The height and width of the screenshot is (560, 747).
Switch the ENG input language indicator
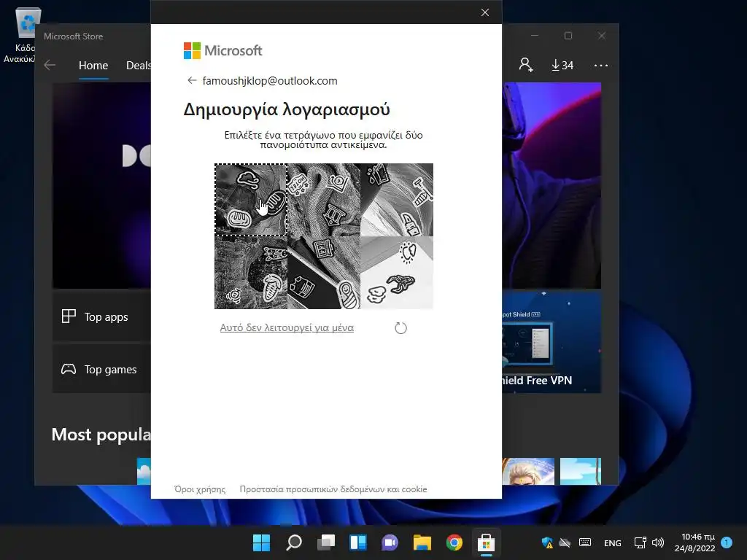[x=613, y=542]
